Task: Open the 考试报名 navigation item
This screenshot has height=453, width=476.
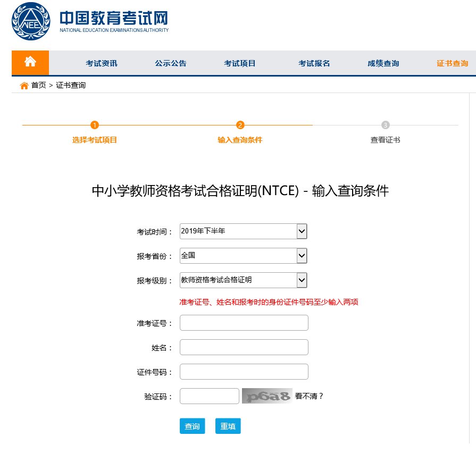Action: point(314,63)
